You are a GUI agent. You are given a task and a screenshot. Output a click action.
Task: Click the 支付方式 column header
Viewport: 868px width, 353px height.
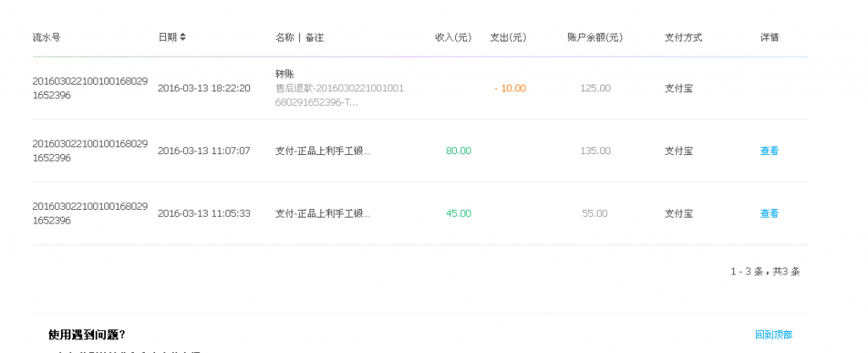(683, 37)
